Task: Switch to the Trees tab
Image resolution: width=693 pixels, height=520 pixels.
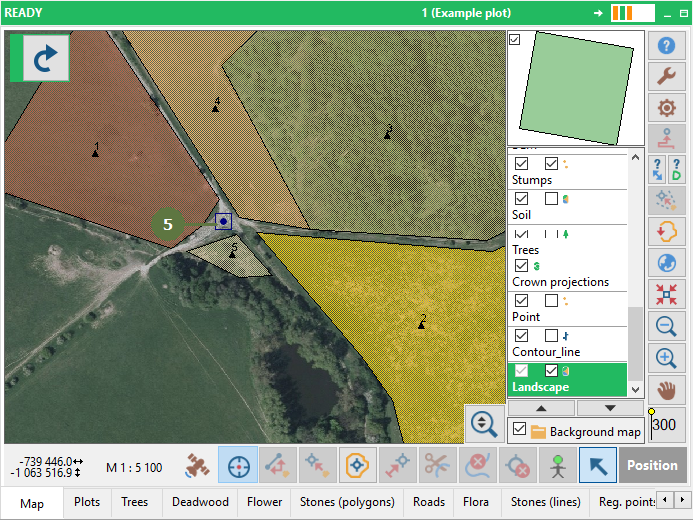Action: click(x=134, y=502)
